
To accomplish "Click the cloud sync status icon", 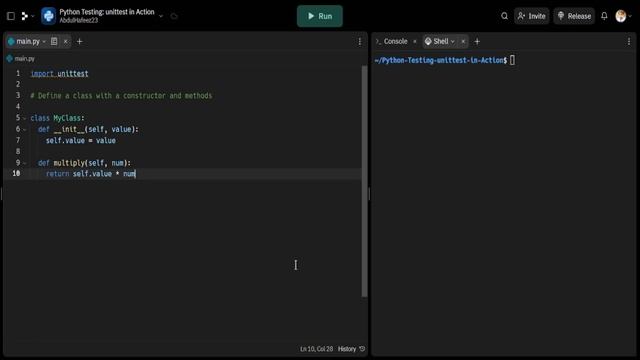I will (x=174, y=16).
